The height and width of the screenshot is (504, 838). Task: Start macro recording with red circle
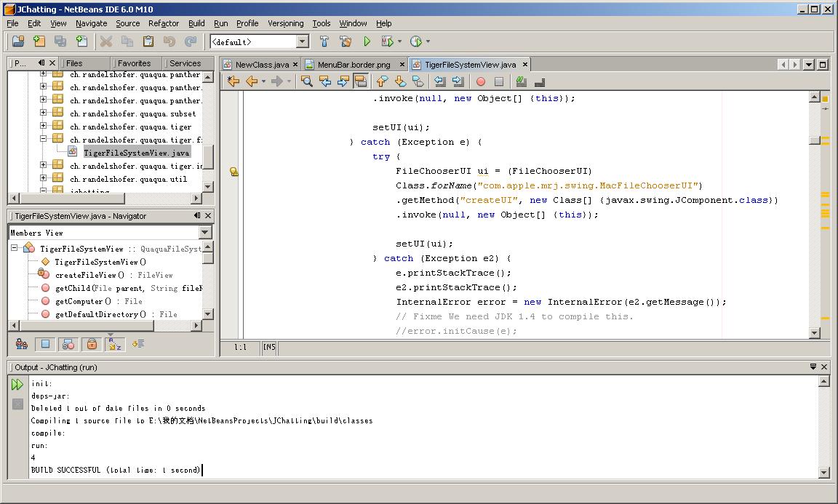(481, 81)
